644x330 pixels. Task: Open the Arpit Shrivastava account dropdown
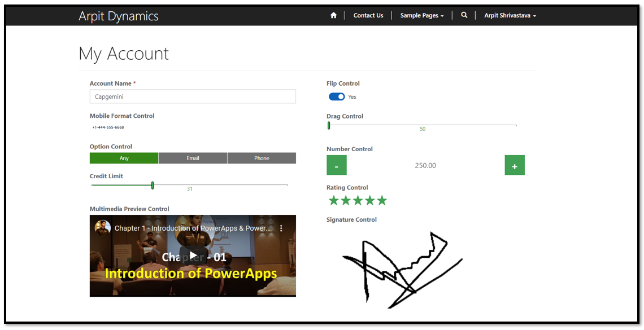coord(509,15)
